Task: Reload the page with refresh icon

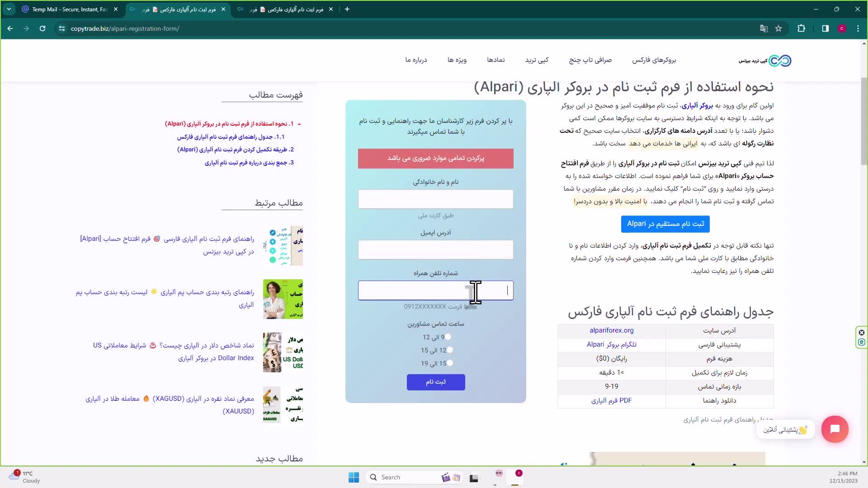Action: point(42,28)
